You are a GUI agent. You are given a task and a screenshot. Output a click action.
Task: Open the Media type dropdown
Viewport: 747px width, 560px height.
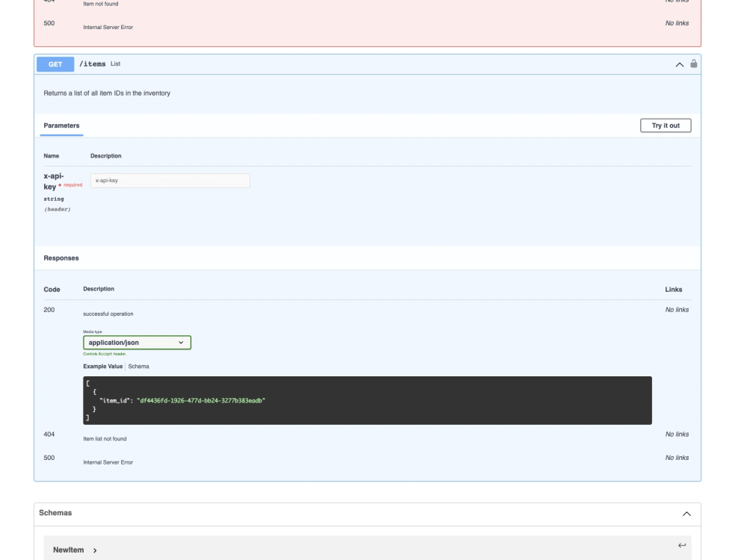point(137,342)
